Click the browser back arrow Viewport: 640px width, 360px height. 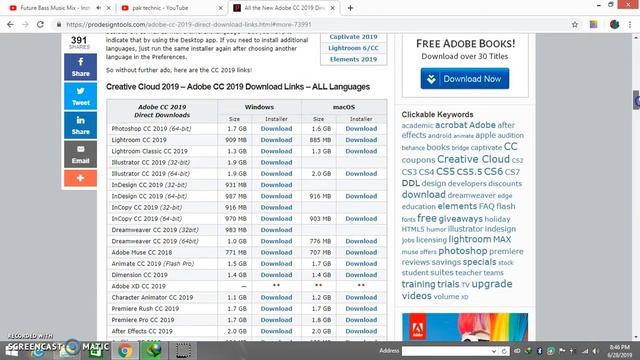coord(10,24)
